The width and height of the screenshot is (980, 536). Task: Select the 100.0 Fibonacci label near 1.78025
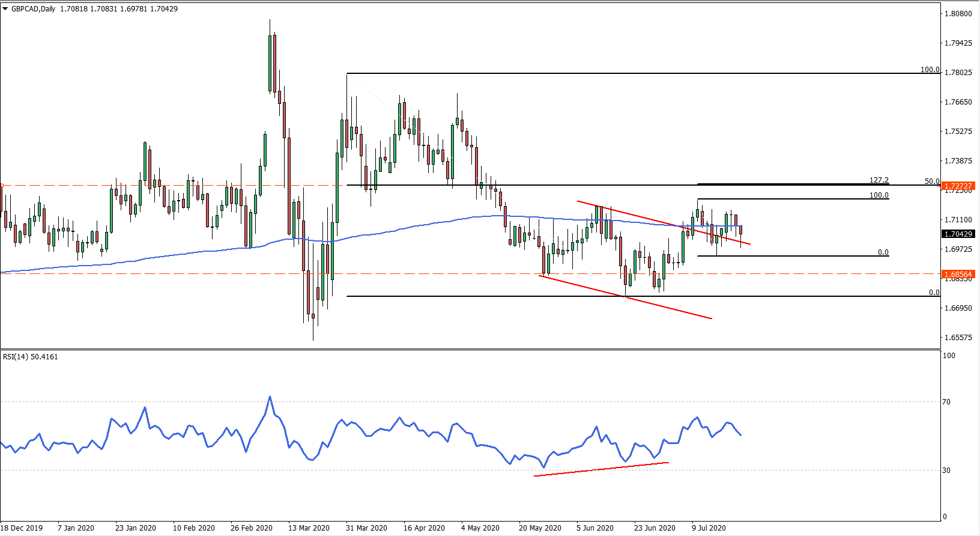930,70
